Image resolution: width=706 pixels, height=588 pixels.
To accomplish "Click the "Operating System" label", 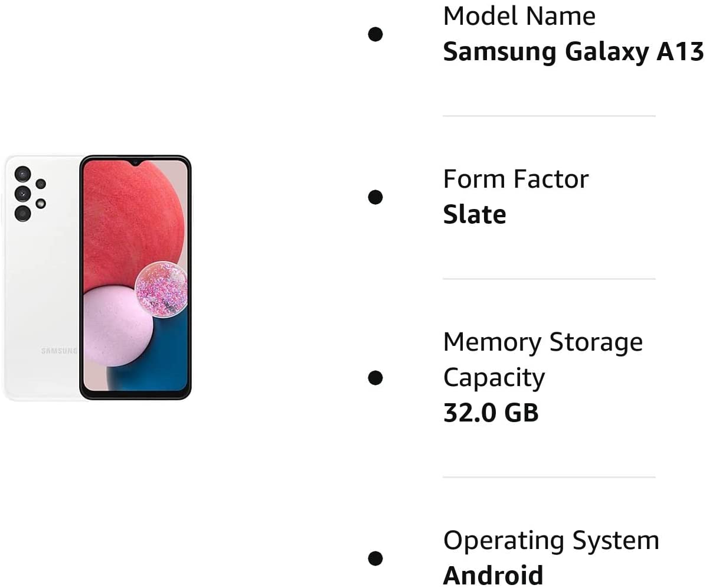I will (x=551, y=540).
